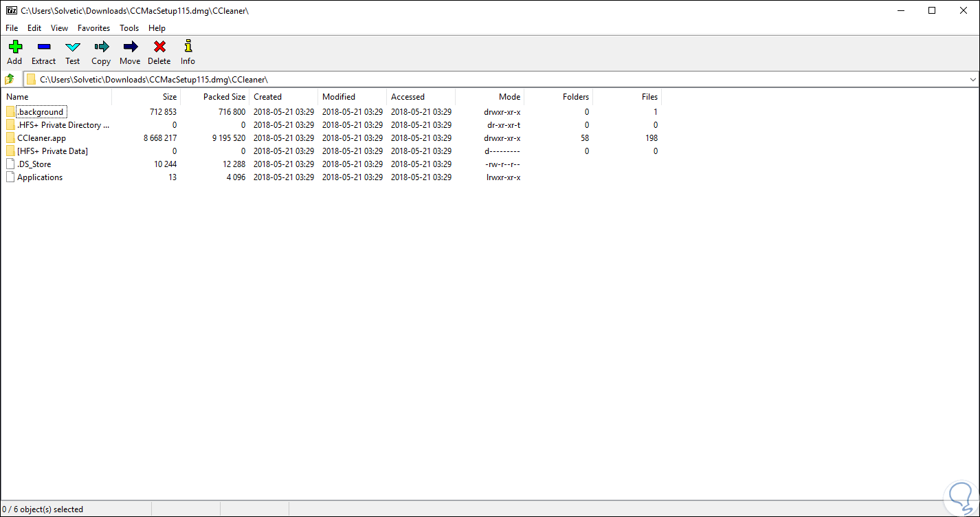Select the .background folder name
980x517 pixels.
point(41,112)
